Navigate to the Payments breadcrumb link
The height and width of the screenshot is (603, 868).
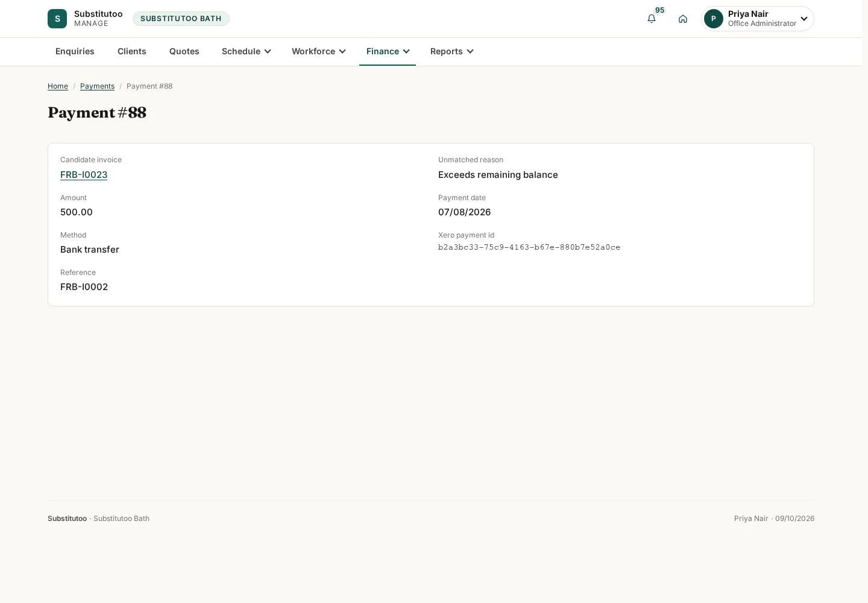(97, 86)
